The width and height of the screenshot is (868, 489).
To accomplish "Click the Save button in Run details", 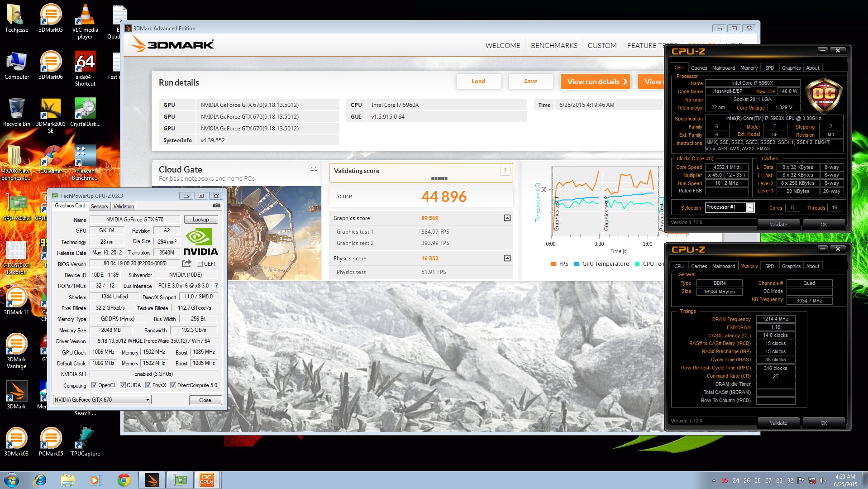I will click(530, 81).
